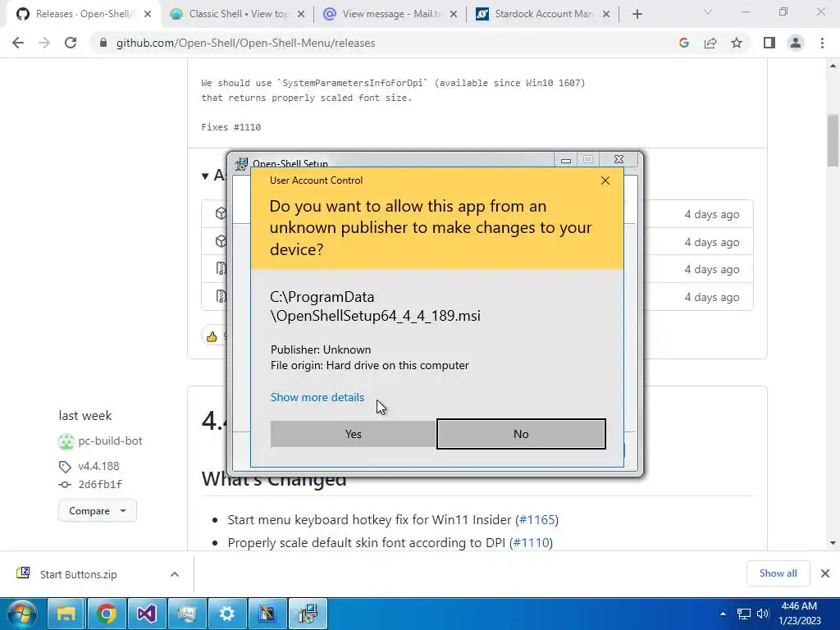Click No in the User Account Control dialog
The width and height of the screenshot is (840, 630).
[521, 434]
